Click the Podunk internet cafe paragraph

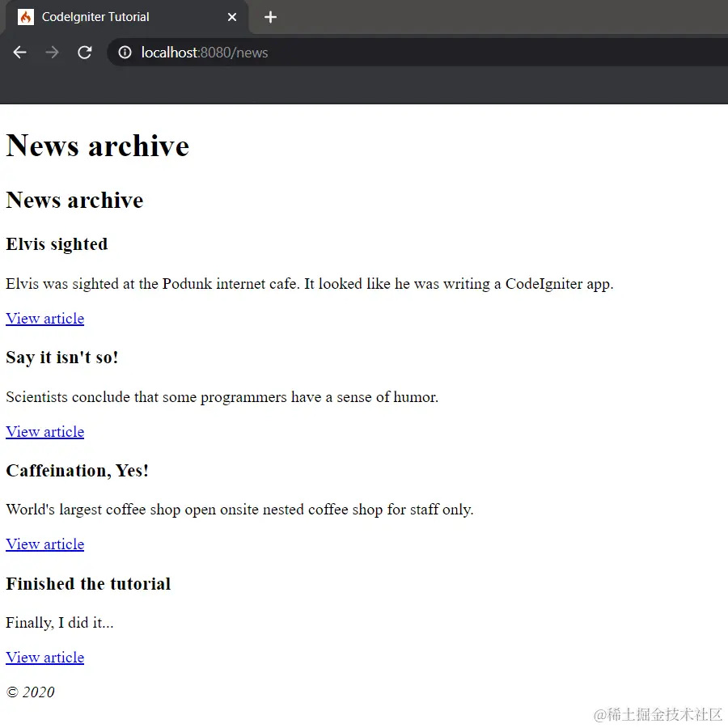[310, 284]
